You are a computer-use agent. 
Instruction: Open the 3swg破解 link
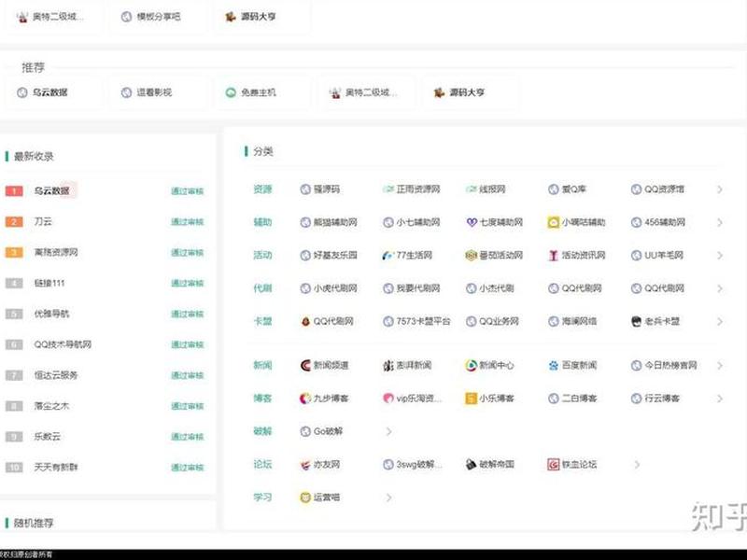tap(419, 464)
